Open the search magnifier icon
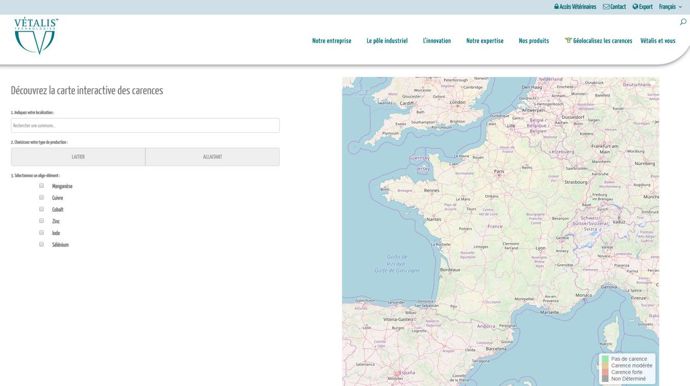The image size is (690, 386). pyautogui.click(x=683, y=22)
